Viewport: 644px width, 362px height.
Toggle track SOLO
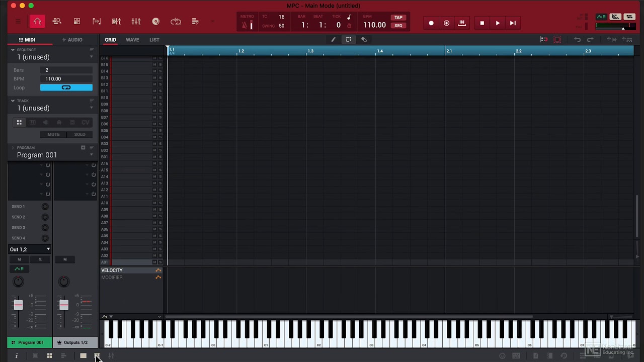pos(79,134)
